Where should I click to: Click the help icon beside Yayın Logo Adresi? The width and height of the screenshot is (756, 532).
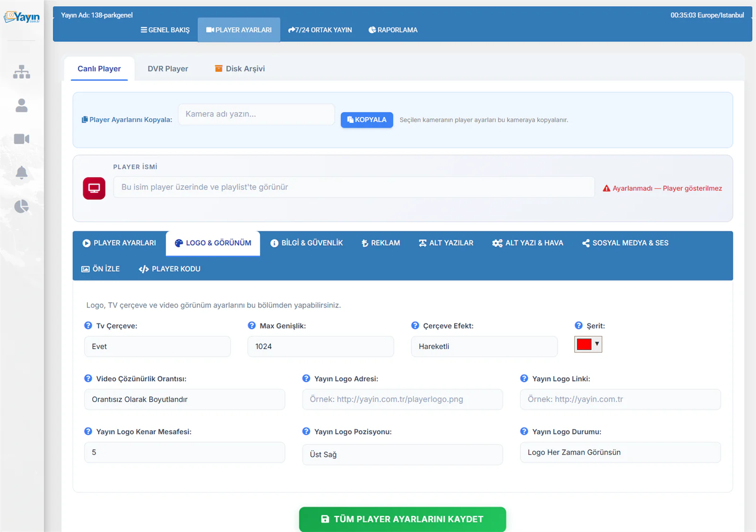(306, 378)
